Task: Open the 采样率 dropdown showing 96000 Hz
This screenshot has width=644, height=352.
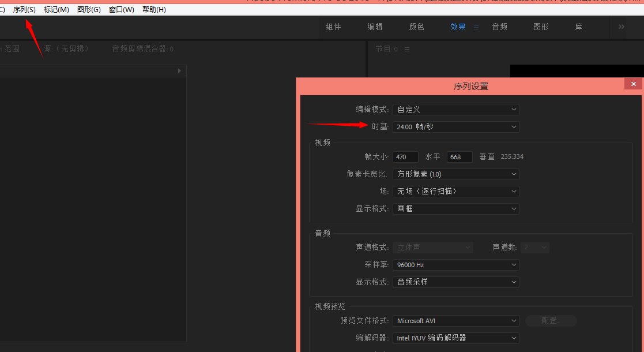Action: pos(456,265)
